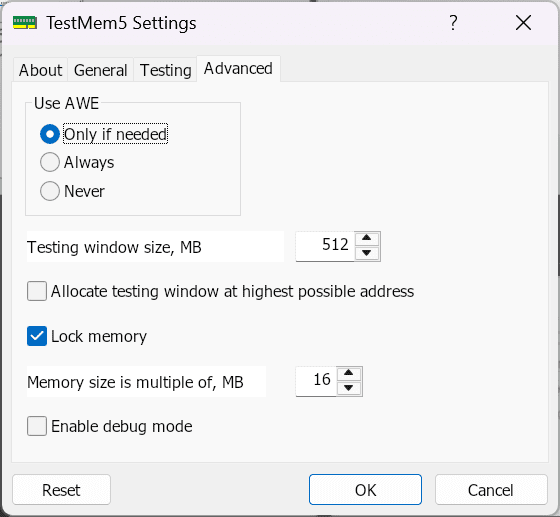Increase testing window size with up arrow
The image size is (560, 517).
[x=367, y=238]
